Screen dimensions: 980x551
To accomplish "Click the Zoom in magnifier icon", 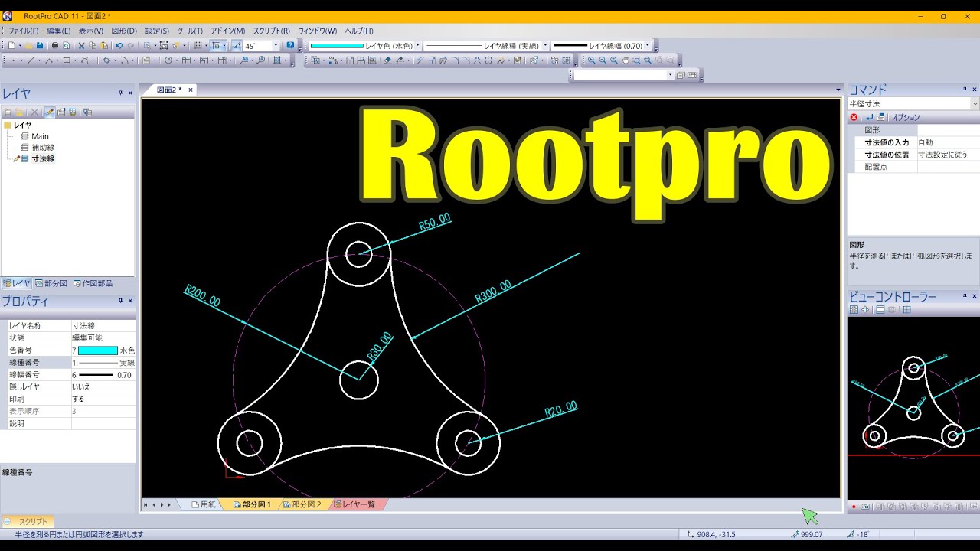I will [x=591, y=60].
